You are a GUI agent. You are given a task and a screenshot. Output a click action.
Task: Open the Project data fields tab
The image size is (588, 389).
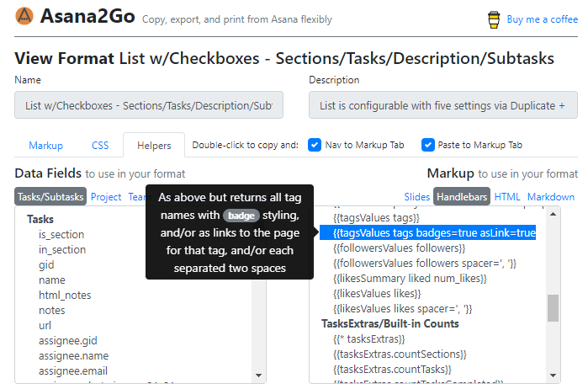[x=106, y=197]
